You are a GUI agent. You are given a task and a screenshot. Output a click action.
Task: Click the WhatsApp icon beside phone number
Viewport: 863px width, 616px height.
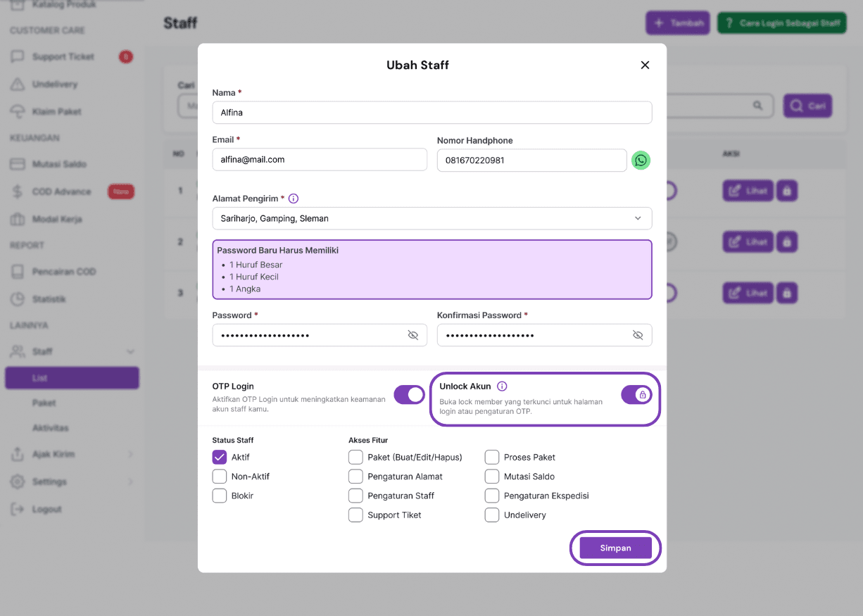point(641,161)
